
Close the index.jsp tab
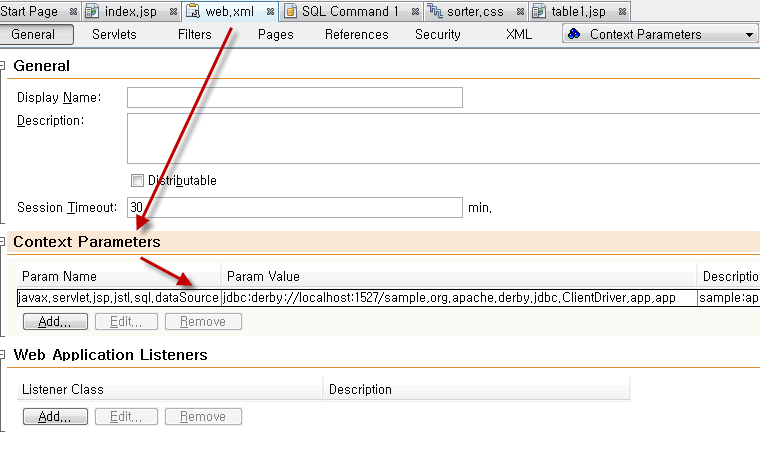[x=173, y=12]
